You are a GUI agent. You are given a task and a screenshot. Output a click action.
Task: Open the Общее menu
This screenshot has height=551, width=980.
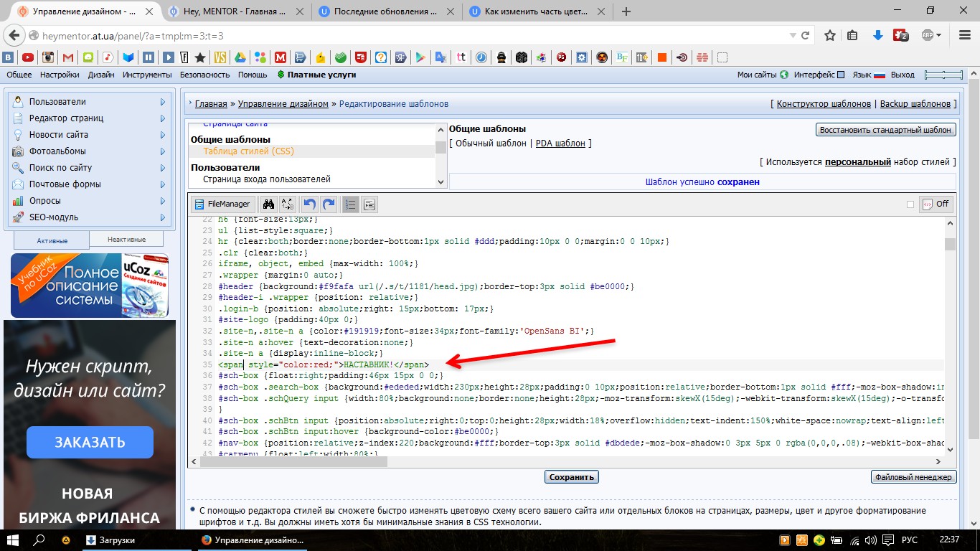(19, 75)
